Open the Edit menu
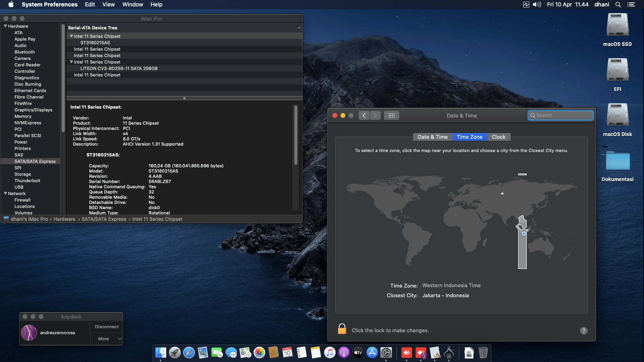 point(90,4)
